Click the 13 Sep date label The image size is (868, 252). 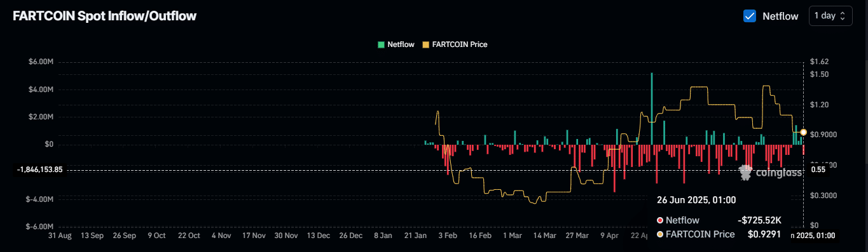(92, 235)
